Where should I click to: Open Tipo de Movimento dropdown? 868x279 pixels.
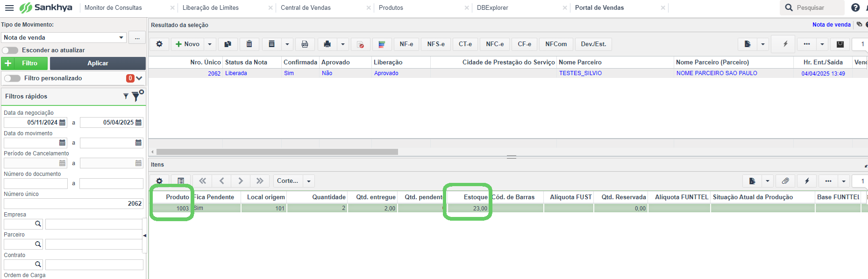[x=121, y=37]
